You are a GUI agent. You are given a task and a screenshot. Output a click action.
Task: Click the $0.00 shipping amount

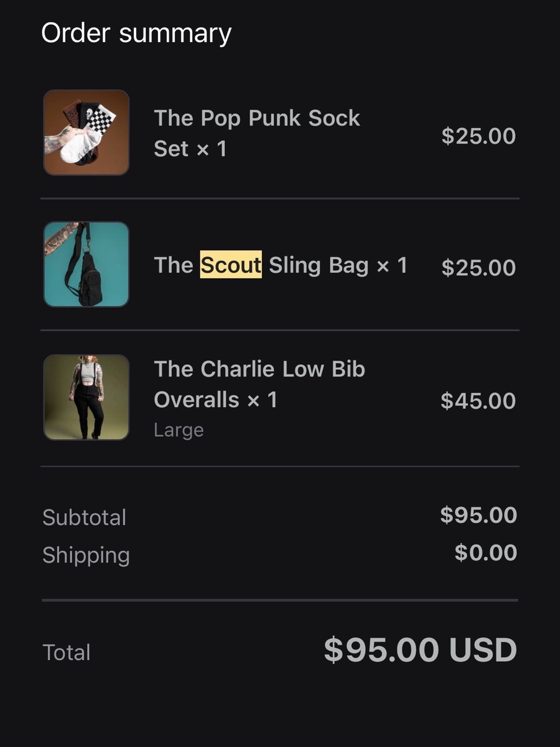click(x=486, y=553)
